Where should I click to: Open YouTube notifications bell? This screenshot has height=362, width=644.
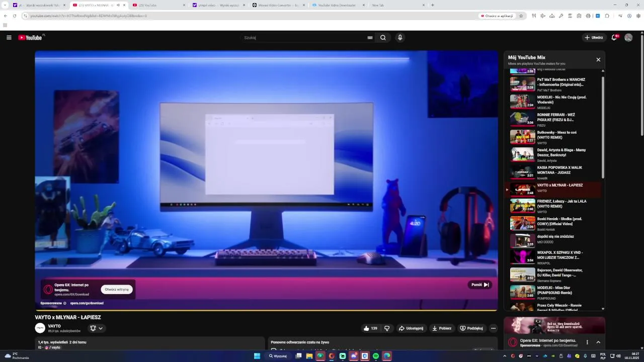tap(615, 38)
